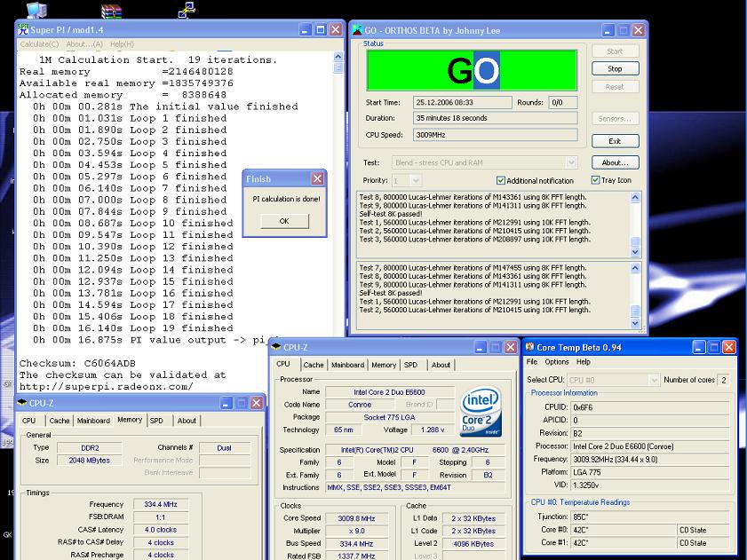Minimize the Core Temp window
This screenshot has height=560, width=747.
coord(699,347)
